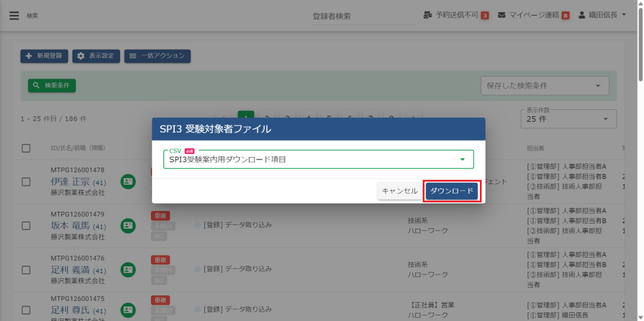The width and height of the screenshot is (644, 321).
Task: Click 新規登録 plus button
Action: pos(44,56)
